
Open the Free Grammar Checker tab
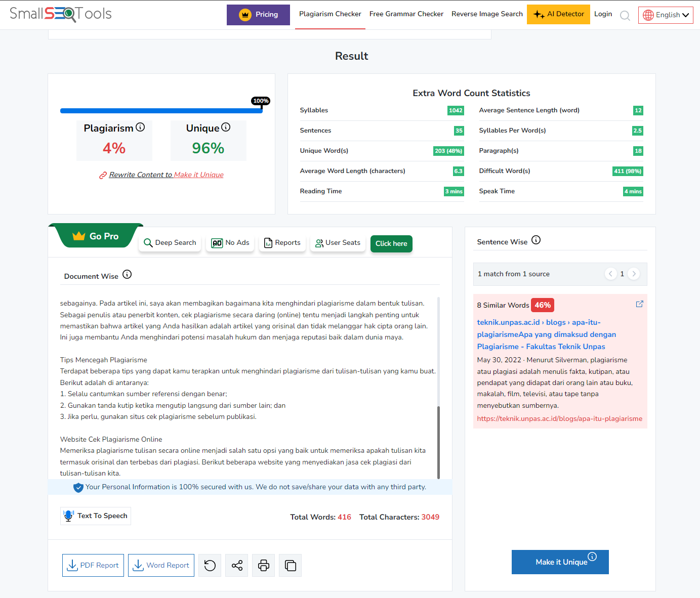click(x=406, y=14)
